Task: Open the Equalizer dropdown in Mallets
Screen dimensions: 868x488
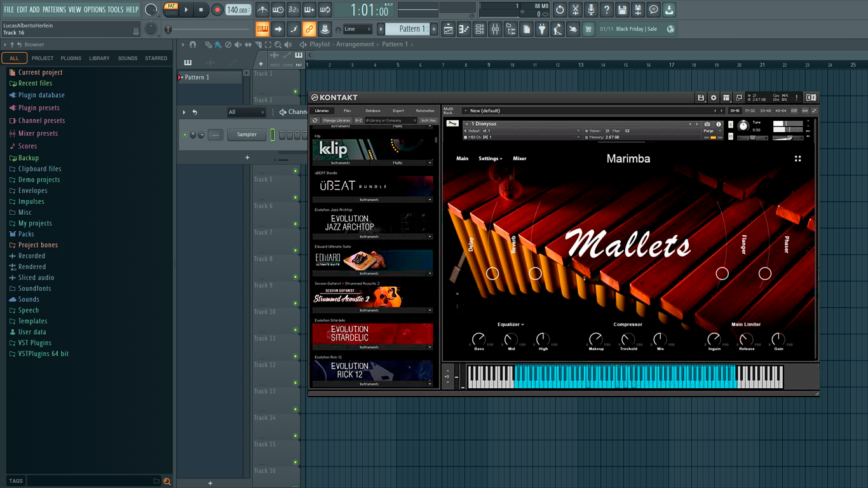Action: click(x=510, y=324)
